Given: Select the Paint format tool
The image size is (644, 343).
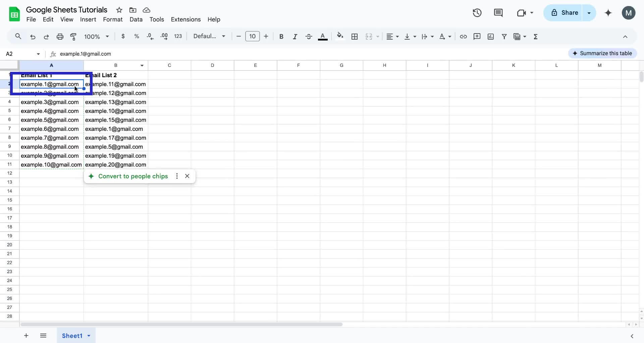Looking at the screenshot, I should pos(73,37).
